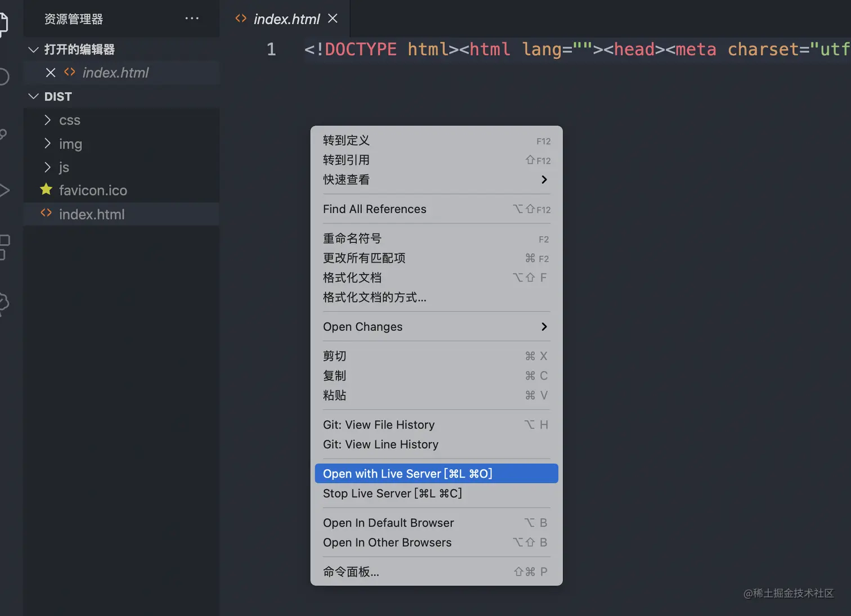Open 命令面板... from the context menu
851x616 pixels.
tap(436, 572)
